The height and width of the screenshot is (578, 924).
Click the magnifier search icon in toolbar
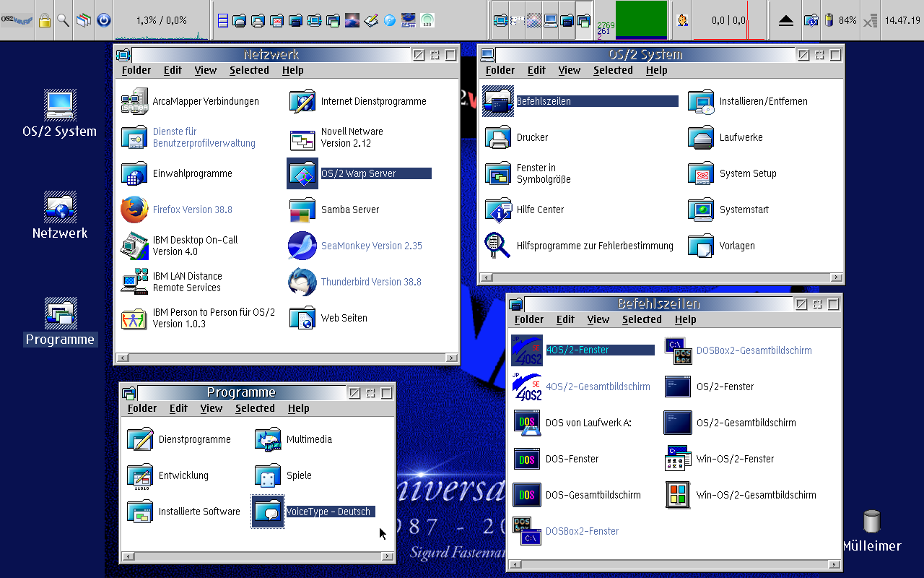pyautogui.click(x=64, y=20)
